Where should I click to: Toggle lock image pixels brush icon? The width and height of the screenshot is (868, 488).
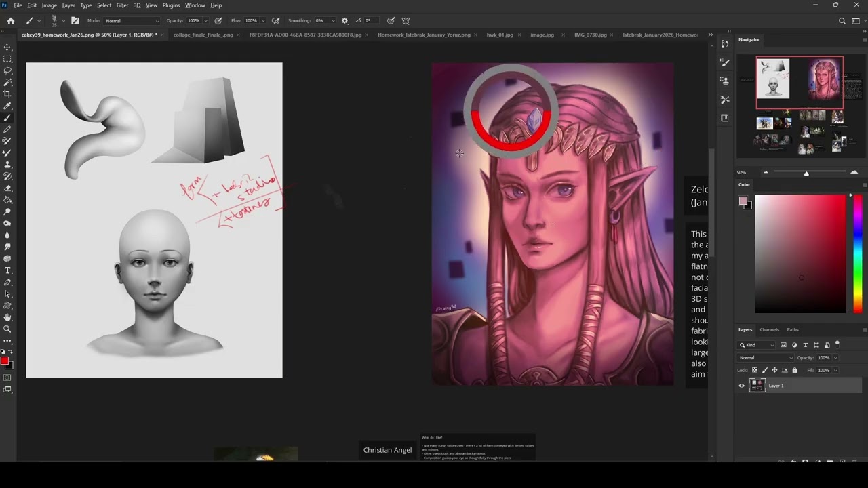[x=765, y=370]
